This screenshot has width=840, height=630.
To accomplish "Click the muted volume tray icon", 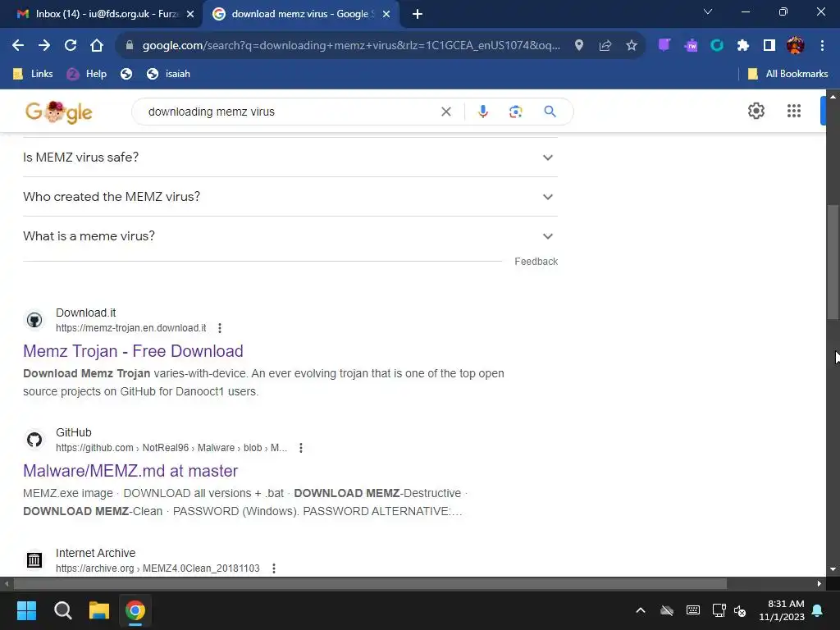I will [x=741, y=610].
